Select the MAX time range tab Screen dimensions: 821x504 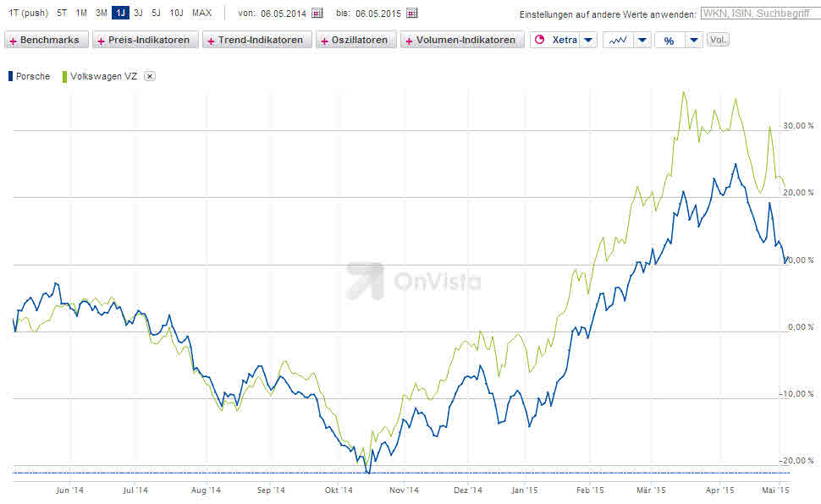[x=201, y=13]
